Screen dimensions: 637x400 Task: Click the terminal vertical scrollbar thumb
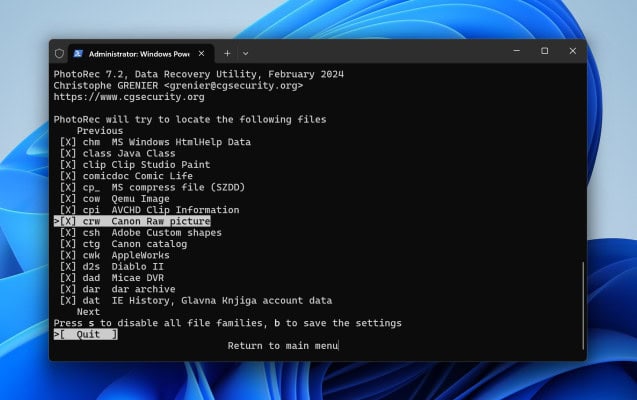click(x=583, y=306)
